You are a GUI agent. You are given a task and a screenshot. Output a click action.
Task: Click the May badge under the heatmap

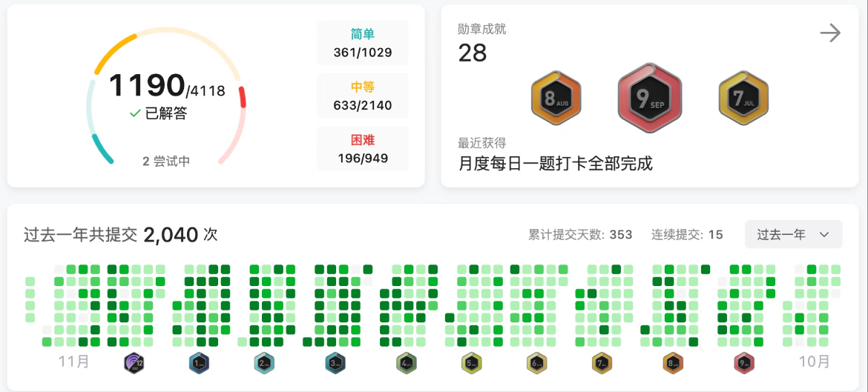[472, 362]
